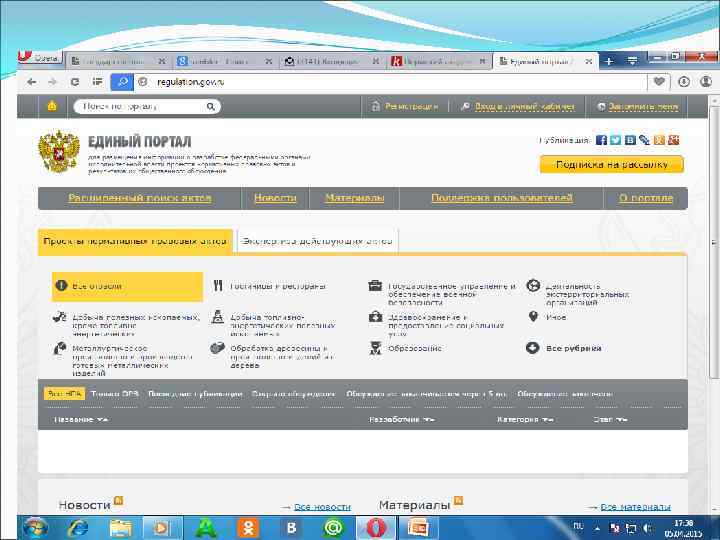Open the Windows Start button
Image resolution: width=720 pixels, height=540 pixels.
pos(35,528)
